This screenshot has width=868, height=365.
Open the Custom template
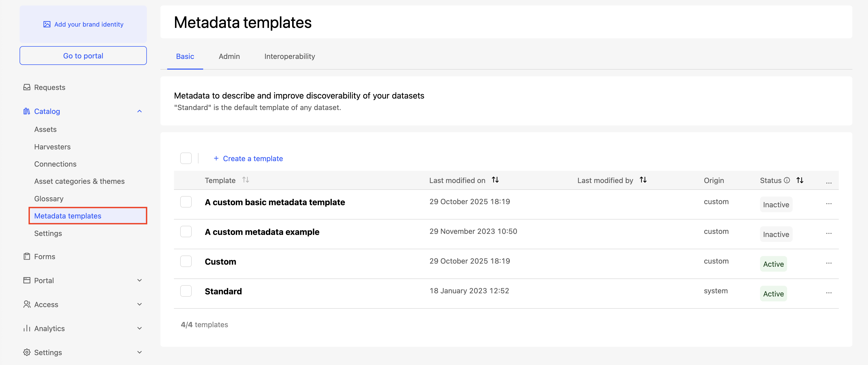click(220, 262)
